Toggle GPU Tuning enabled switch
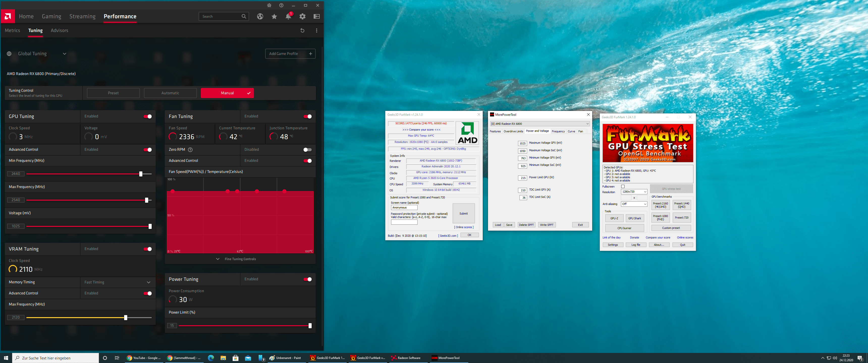This screenshot has width=868, height=363. click(x=148, y=116)
